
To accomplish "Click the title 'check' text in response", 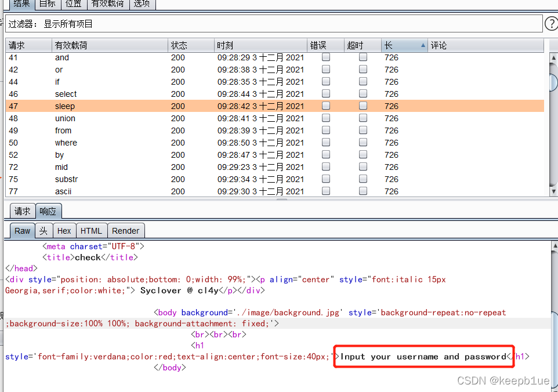I will pos(88,257).
